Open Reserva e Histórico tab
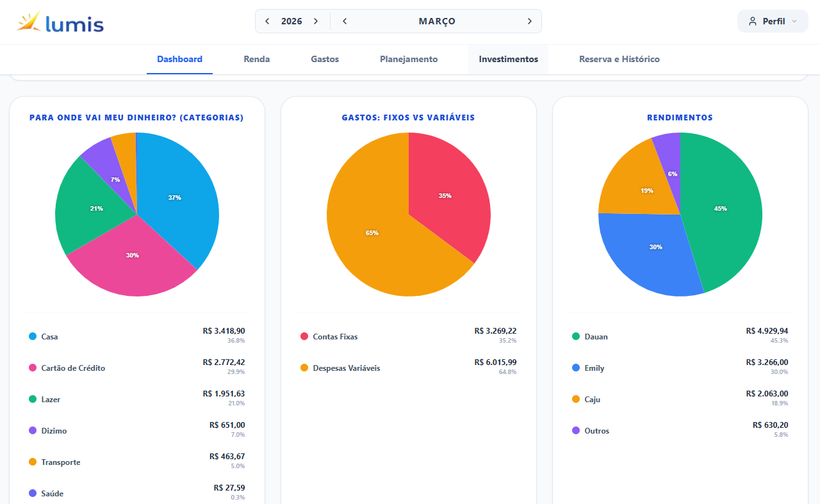The width and height of the screenshot is (820, 504). [619, 59]
